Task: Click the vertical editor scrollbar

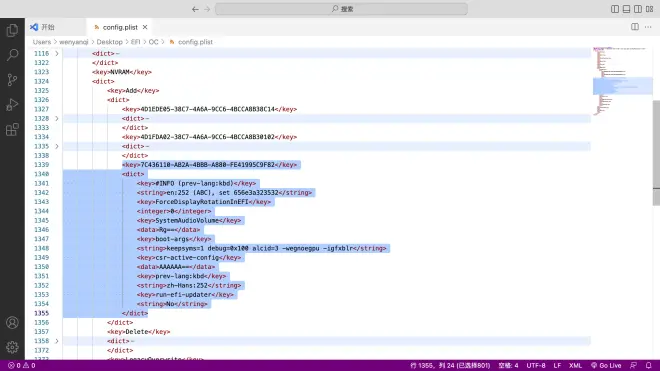Action: (656, 153)
